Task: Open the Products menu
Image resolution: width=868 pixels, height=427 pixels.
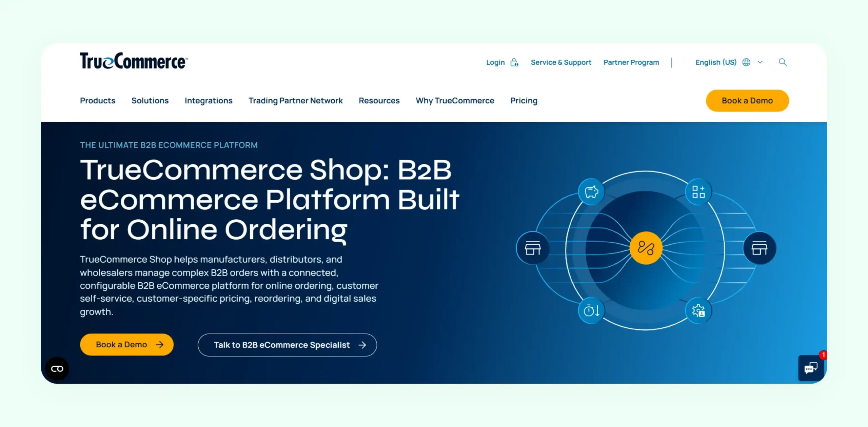Action: click(x=98, y=101)
